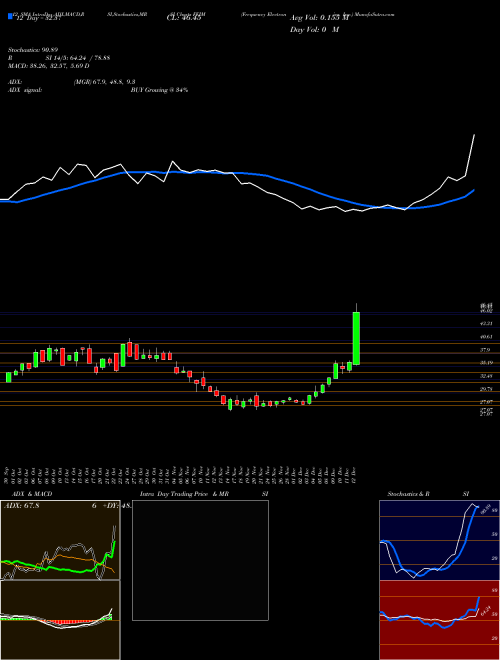Click the 'MACD: 38.26, 32.57, 5.69 D' line
Image resolution: width=500 pixels, height=660 pixels.
48,66
